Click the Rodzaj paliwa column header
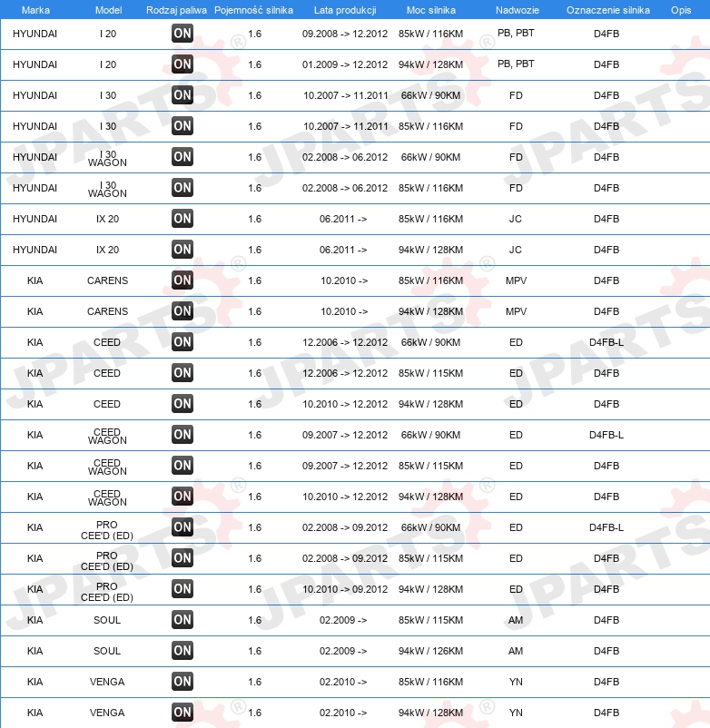 176,10
